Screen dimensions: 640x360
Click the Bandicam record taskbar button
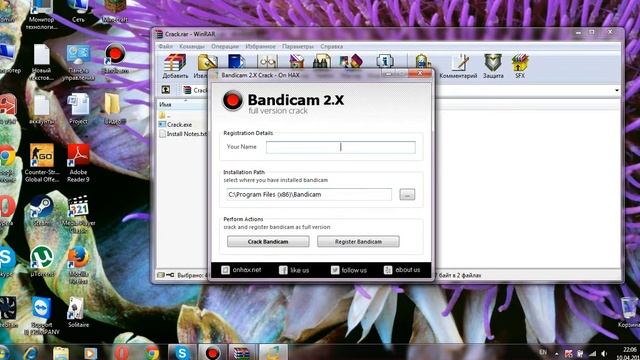tap(212, 353)
